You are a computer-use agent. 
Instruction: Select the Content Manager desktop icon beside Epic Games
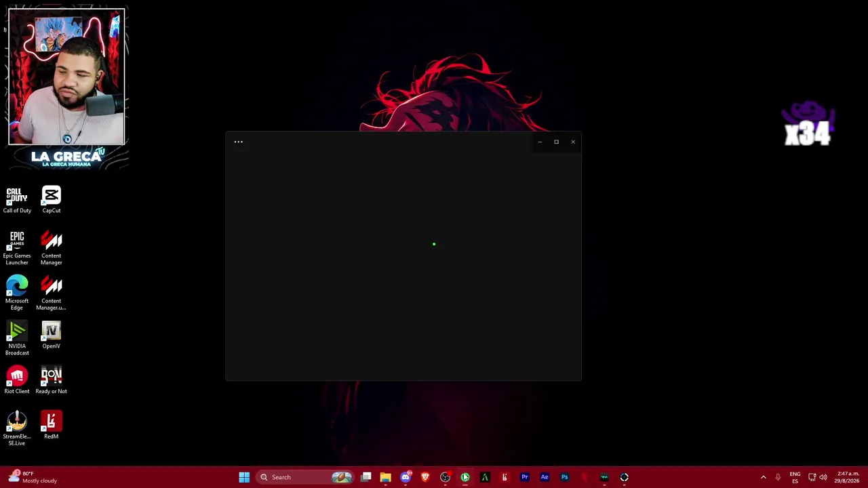pyautogui.click(x=52, y=248)
